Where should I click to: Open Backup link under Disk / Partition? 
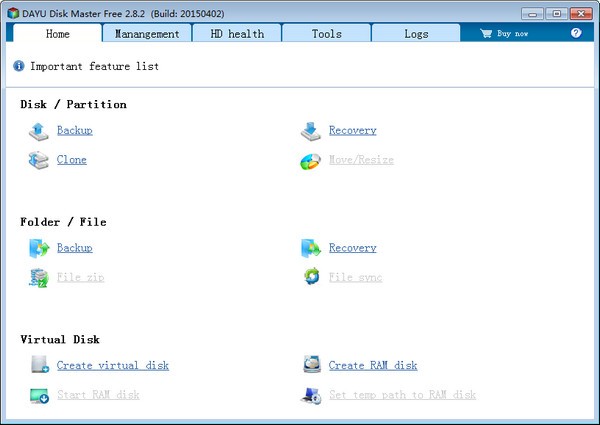click(74, 130)
